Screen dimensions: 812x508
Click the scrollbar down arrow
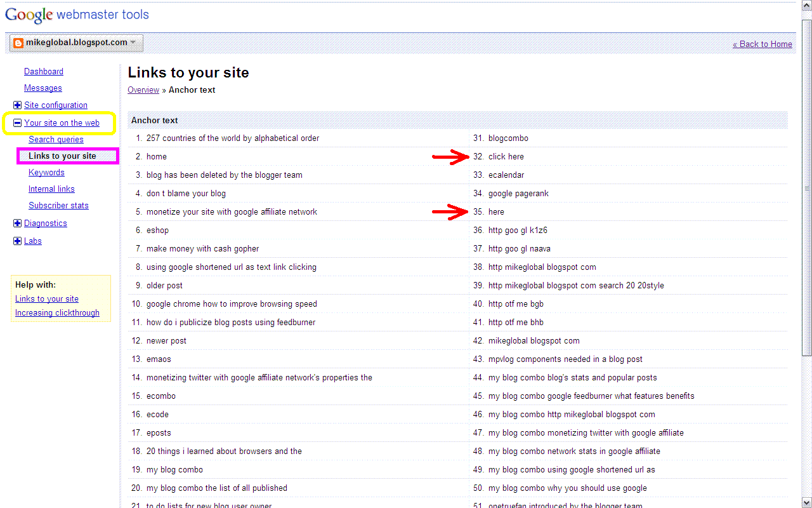(x=807, y=502)
